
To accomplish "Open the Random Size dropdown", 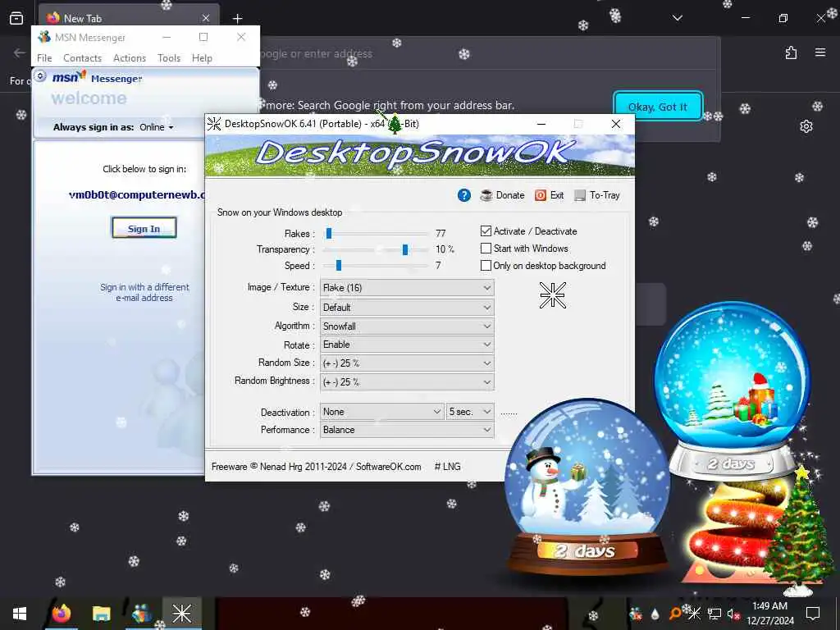I will click(x=407, y=363).
